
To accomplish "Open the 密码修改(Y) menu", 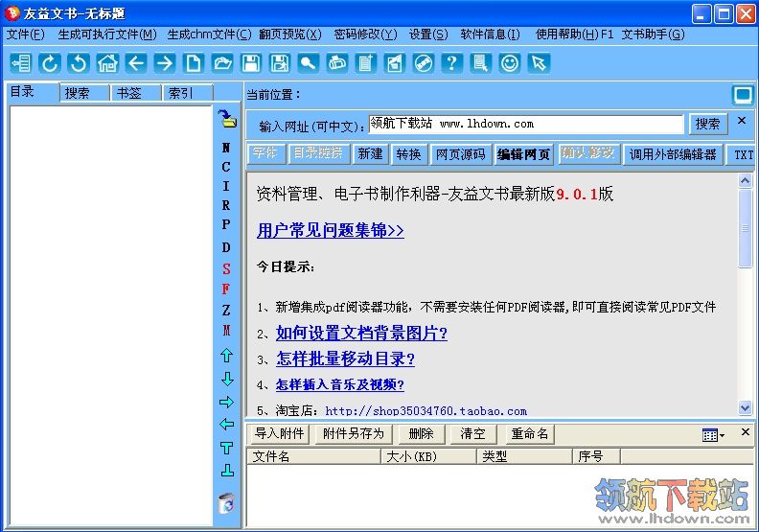I will pos(365,35).
